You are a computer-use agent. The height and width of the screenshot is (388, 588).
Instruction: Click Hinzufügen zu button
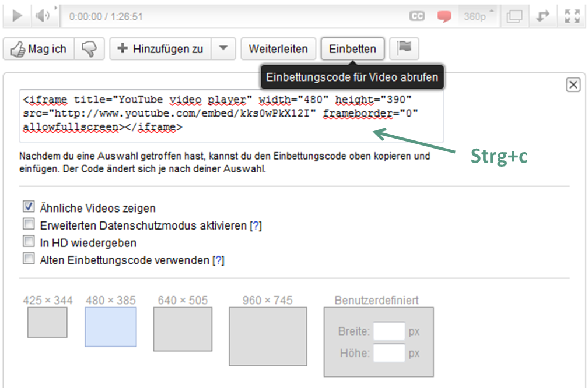pos(160,49)
